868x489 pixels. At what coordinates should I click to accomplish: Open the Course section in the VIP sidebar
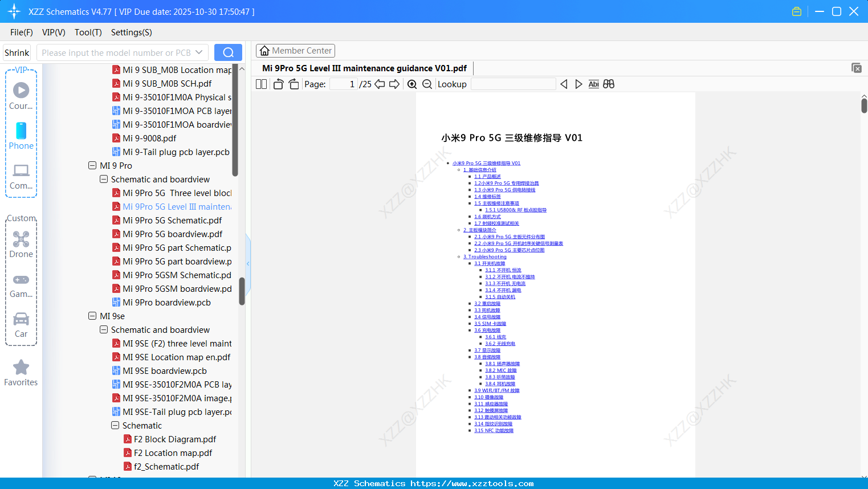(21, 96)
